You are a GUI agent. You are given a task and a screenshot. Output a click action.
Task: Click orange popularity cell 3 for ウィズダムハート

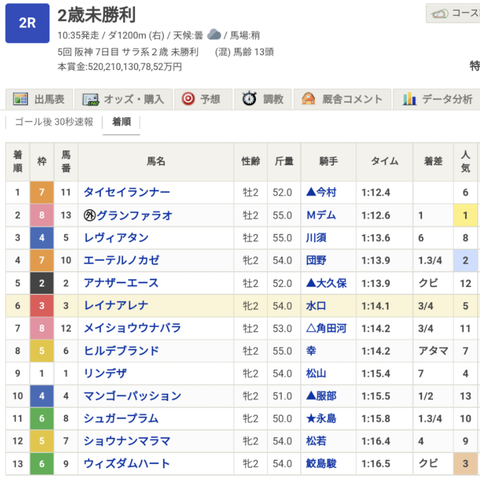[465, 464]
